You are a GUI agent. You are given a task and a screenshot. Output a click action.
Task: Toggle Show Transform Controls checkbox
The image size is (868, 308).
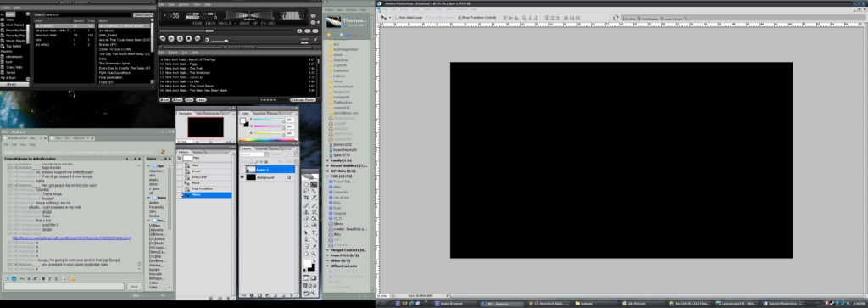[460, 18]
